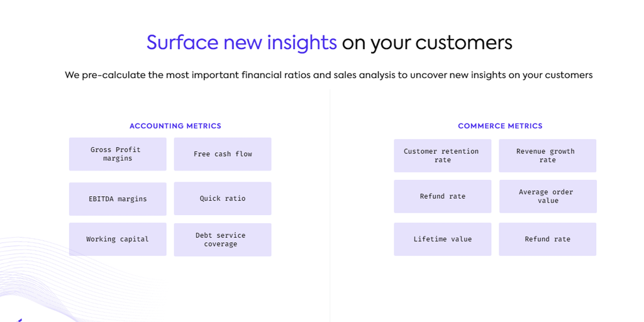Choose the Quick ratio tile
644x322 pixels.
(x=223, y=199)
